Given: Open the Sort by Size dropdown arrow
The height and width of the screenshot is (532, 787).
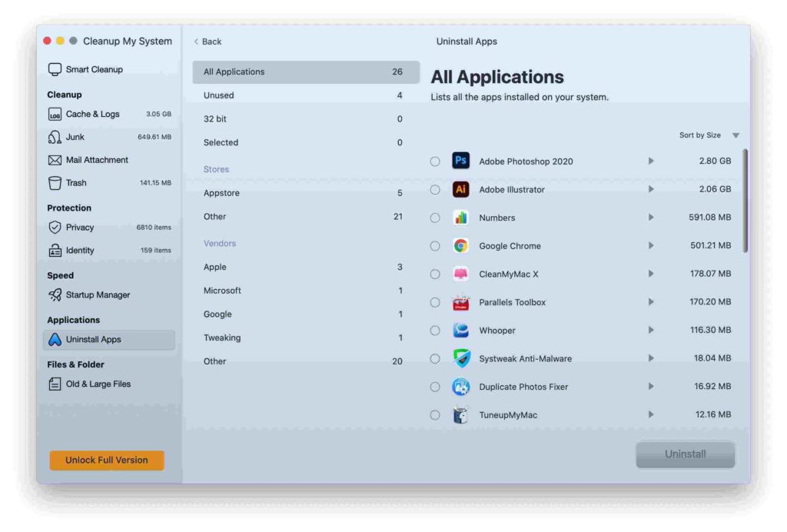Looking at the screenshot, I should pos(736,135).
